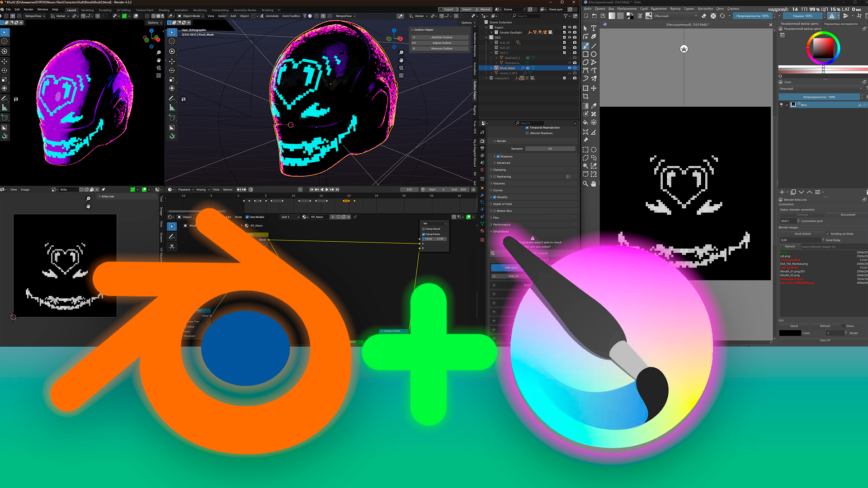868x488 pixels.
Task: Select the Zoom tool in Krita toolbox
Action: (585, 183)
